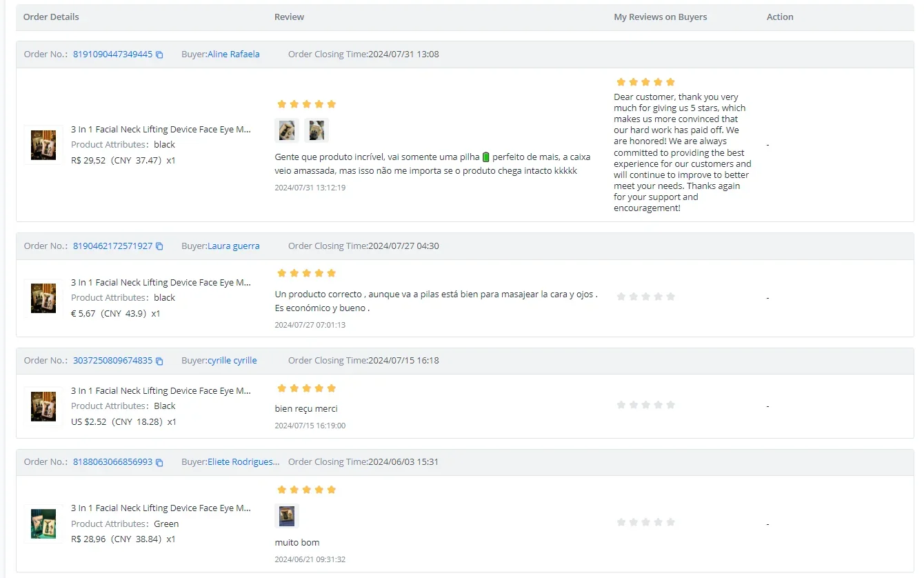Copy order number 8188063066856993
The width and height of the screenshot is (924, 578).
(x=159, y=462)
